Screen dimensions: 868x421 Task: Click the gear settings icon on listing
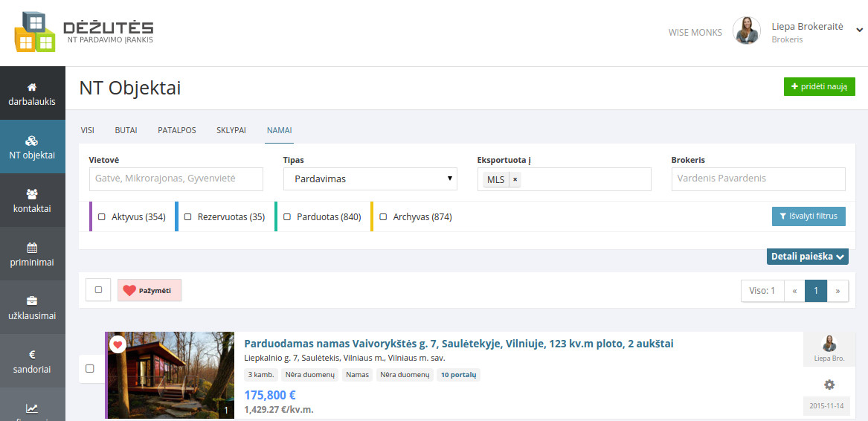tap(829, 385)
